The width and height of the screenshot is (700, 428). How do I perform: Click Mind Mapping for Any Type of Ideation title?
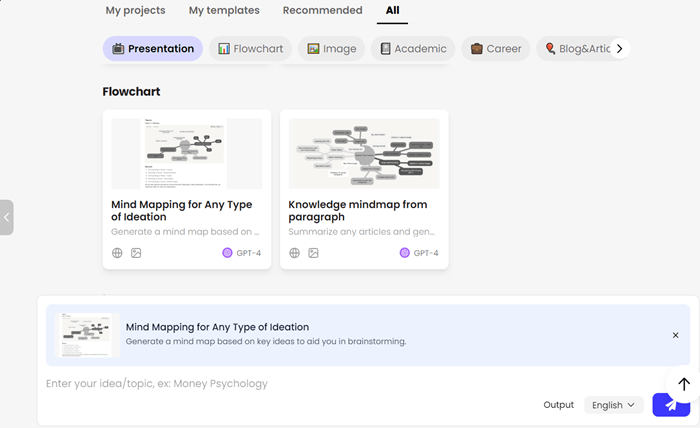pyautogui.click(x=182, y=211)
